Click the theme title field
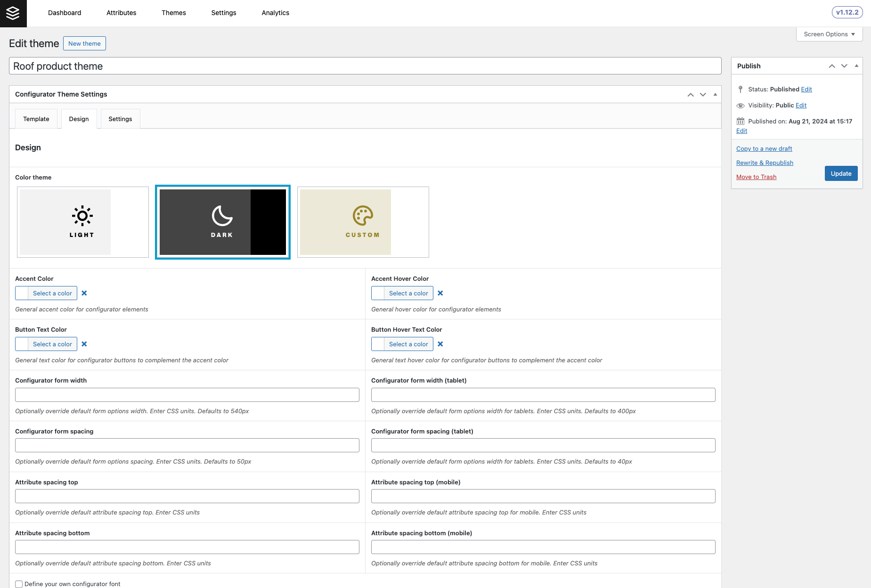 tap(365, 66)
